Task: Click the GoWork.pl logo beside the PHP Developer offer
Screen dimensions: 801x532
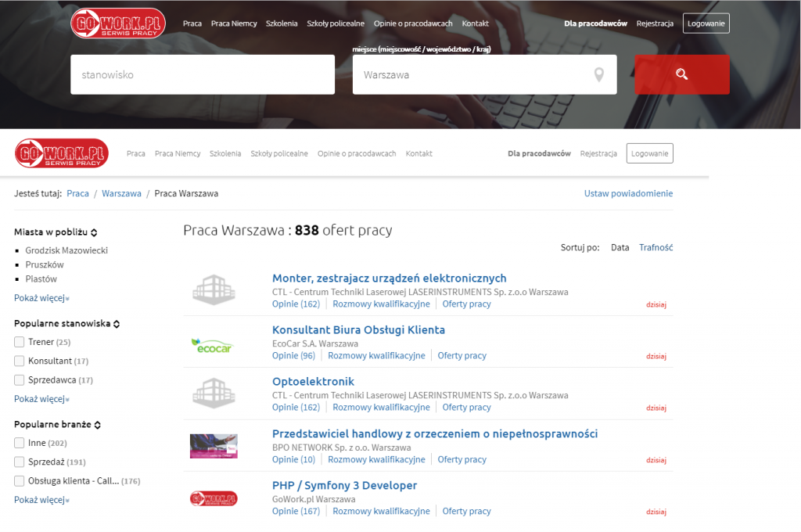Action: (214, 498)
